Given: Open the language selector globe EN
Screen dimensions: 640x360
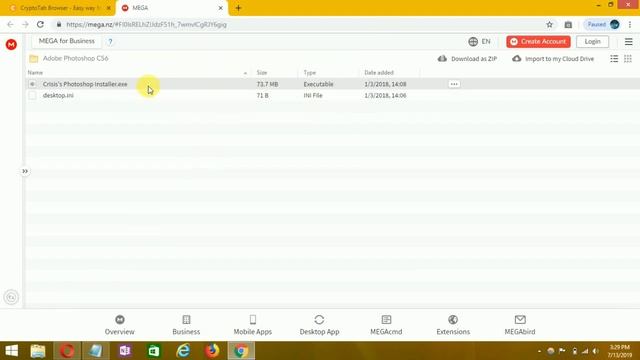Looking at the screenshot, I should (480, 42).
